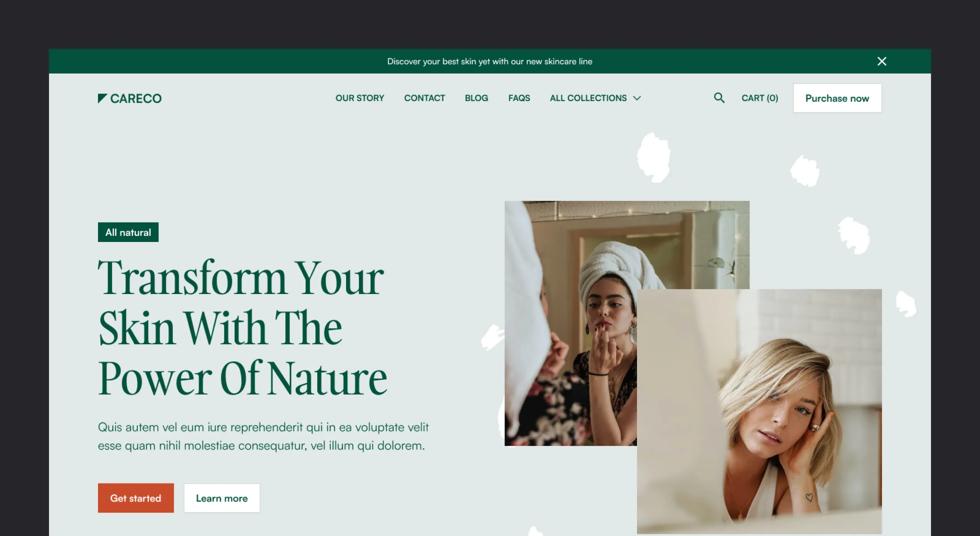Image resolution: width=980 pixels, height=536 pixels.
Task: Select the All natural tag
Action: click(128, 232)
